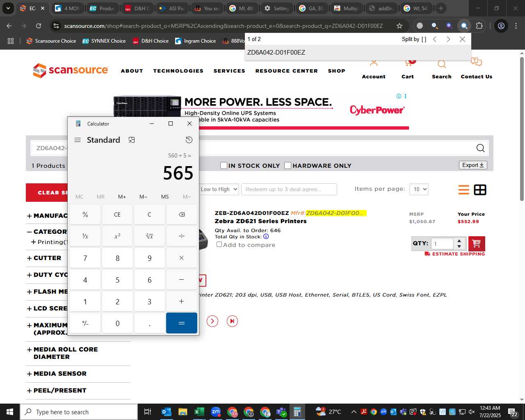
Task: Open the browser tab list dropdown
Action: 8,8
